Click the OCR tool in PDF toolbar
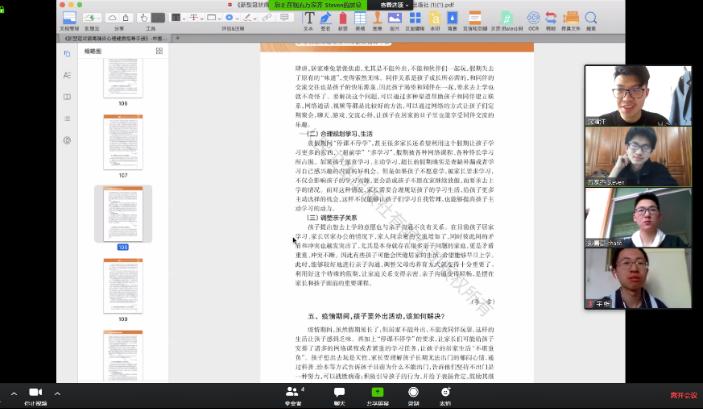Image resolution: width=703 pixels, height=409 pixels. pos(533,19)
